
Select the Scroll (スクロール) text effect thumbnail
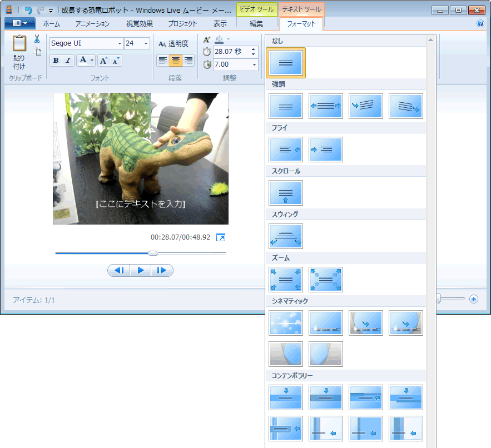[286, 193]
